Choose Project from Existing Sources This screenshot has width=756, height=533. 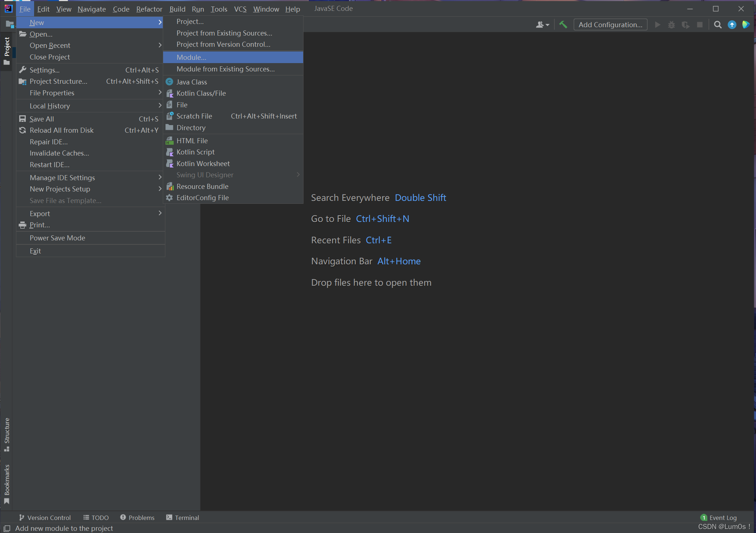pos(233,33)
